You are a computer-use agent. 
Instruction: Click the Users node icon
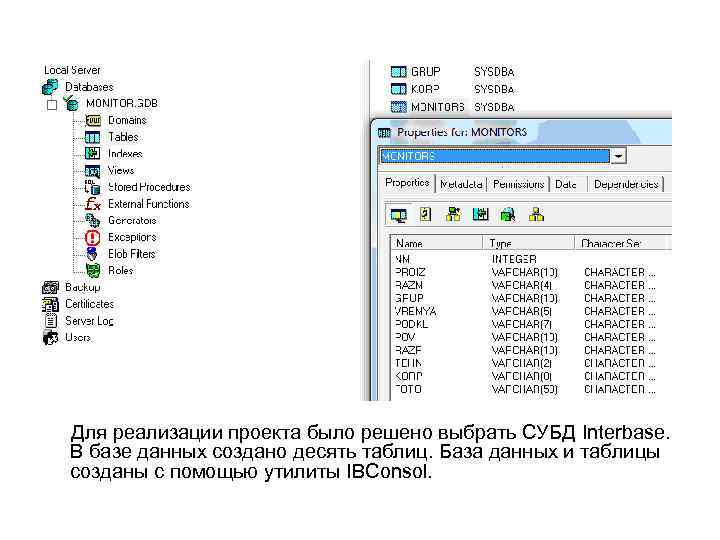50,338
